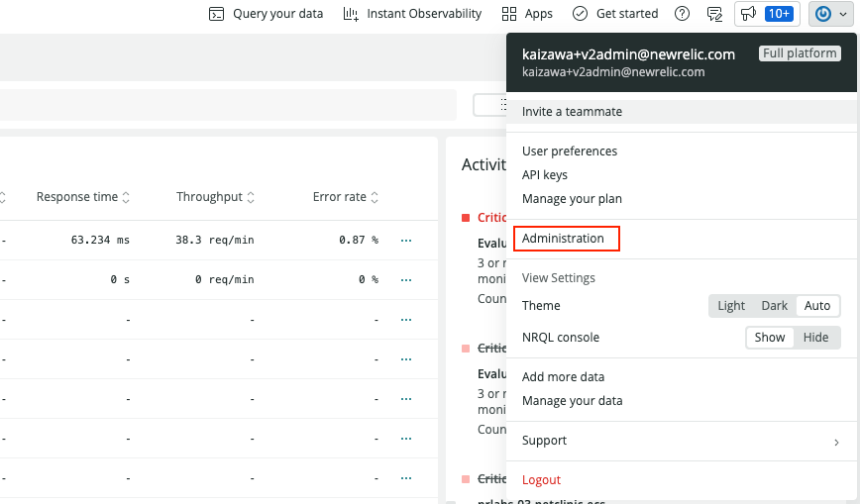
Task: Open the feedback chat icon
Action: point(714,14)
